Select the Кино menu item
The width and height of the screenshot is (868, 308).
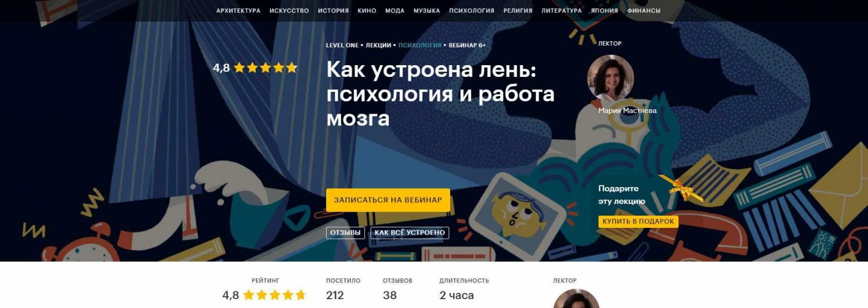pyautogui.click(x=367, y=11)
